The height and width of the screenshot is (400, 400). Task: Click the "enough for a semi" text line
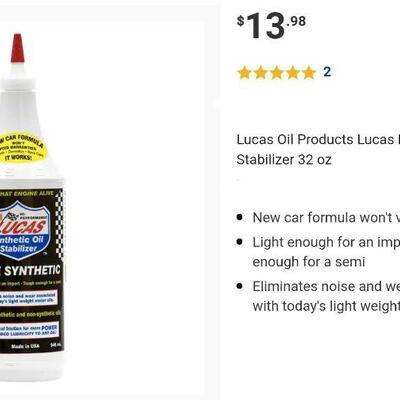coord(309,262)
